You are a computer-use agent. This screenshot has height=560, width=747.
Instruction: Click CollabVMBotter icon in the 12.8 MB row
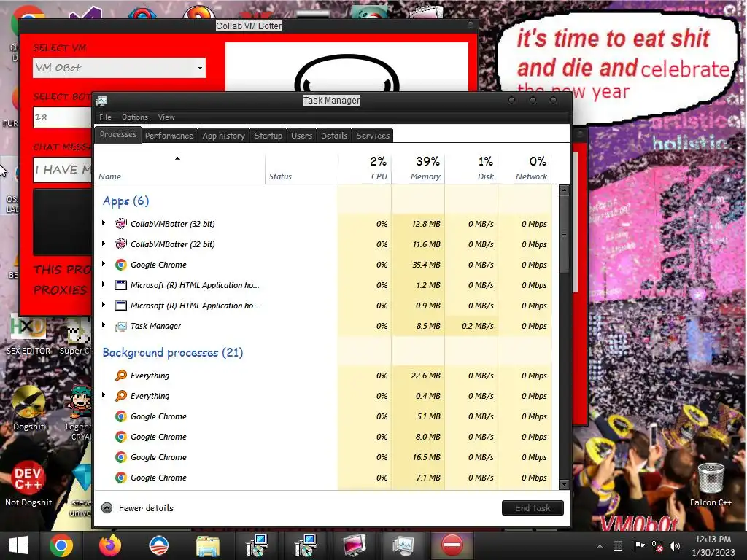click(x=121, y=224)
